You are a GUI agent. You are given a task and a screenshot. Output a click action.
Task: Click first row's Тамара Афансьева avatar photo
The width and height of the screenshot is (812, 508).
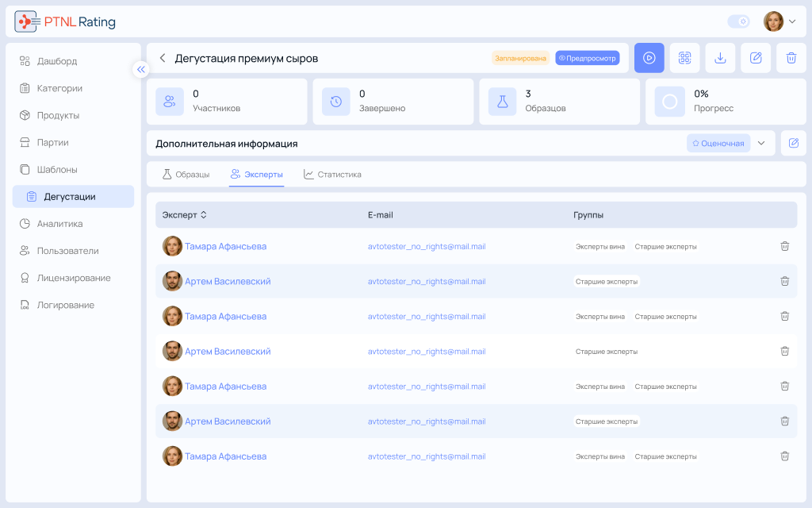pyautogui.click(x=172, y=246)
